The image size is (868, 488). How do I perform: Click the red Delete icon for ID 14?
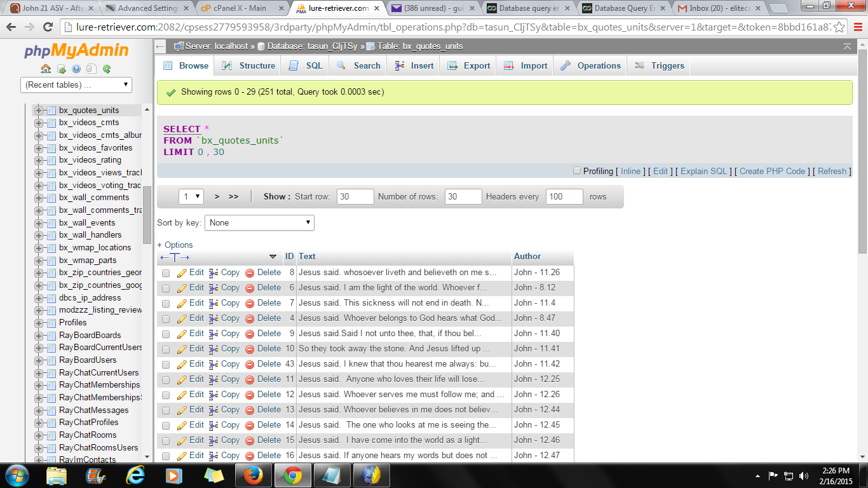coord(250,425)
